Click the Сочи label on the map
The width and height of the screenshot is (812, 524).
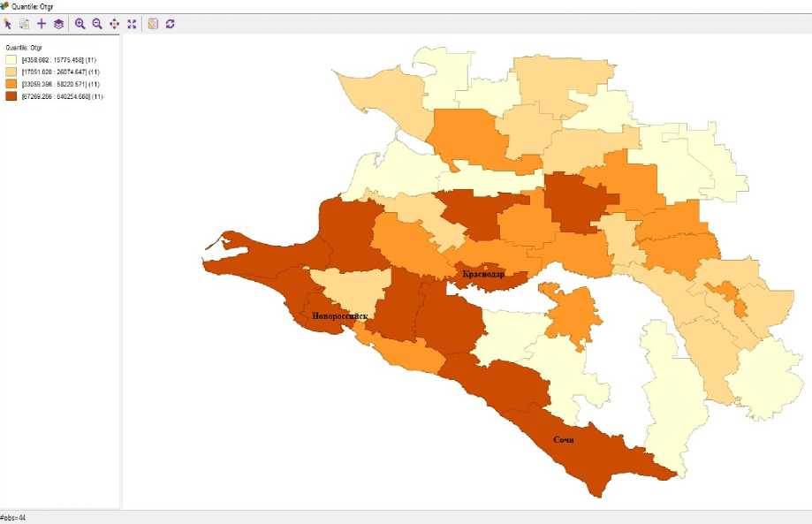point(564,439)
